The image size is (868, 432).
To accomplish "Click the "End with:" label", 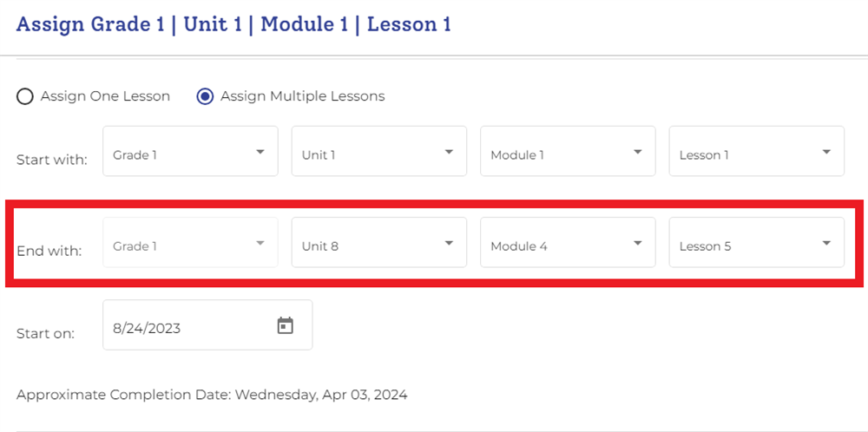I will tap(49, 251).
